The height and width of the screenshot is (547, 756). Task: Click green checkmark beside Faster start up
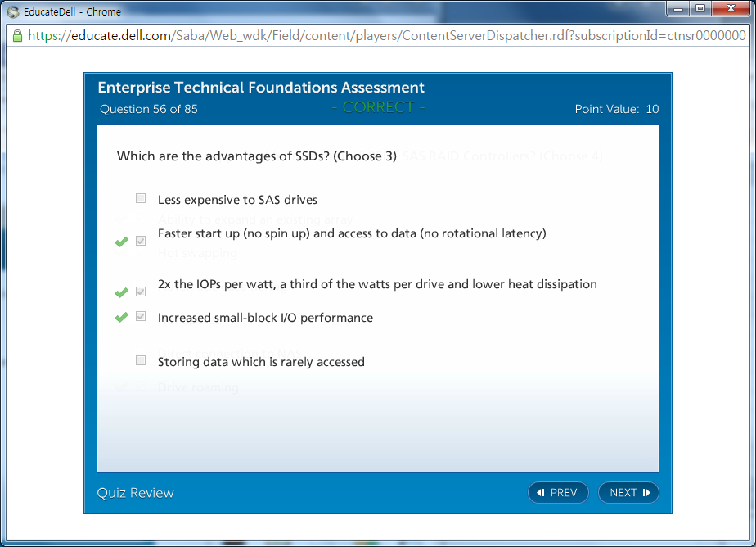point(122,242)
